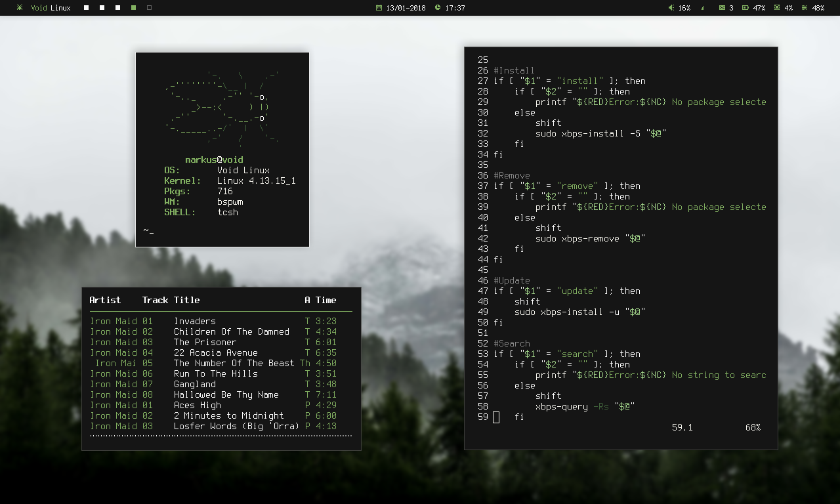This screenshot has width=840, height=504.
Task: Switch to the third workspace square
Action: pos(118,8)
